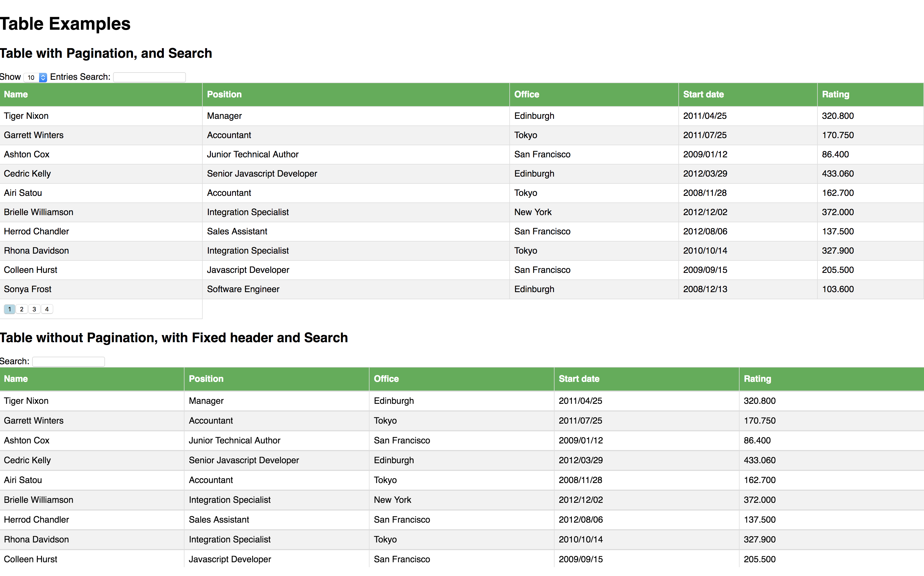Go to pagination page 4

(47, 309)
